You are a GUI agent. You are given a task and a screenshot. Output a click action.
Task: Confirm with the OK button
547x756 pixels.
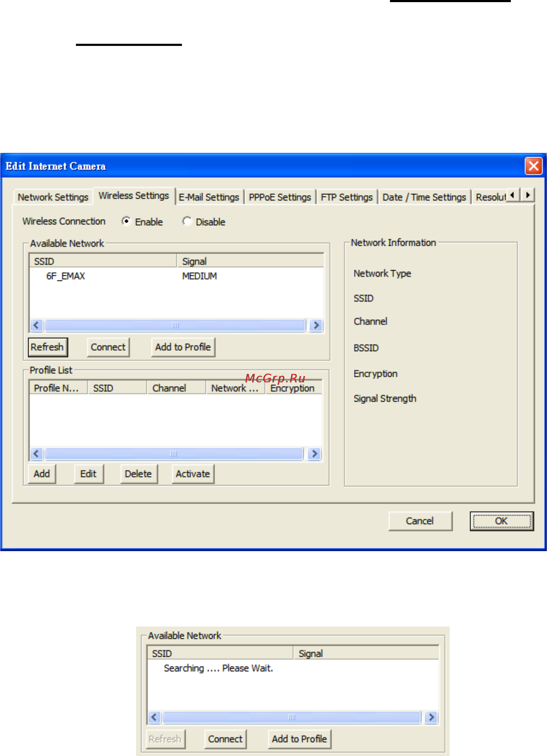pyautogui.click(x=502, y=521)
